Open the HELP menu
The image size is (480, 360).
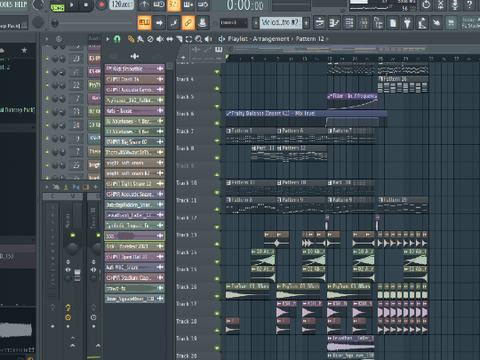(20, 4)
